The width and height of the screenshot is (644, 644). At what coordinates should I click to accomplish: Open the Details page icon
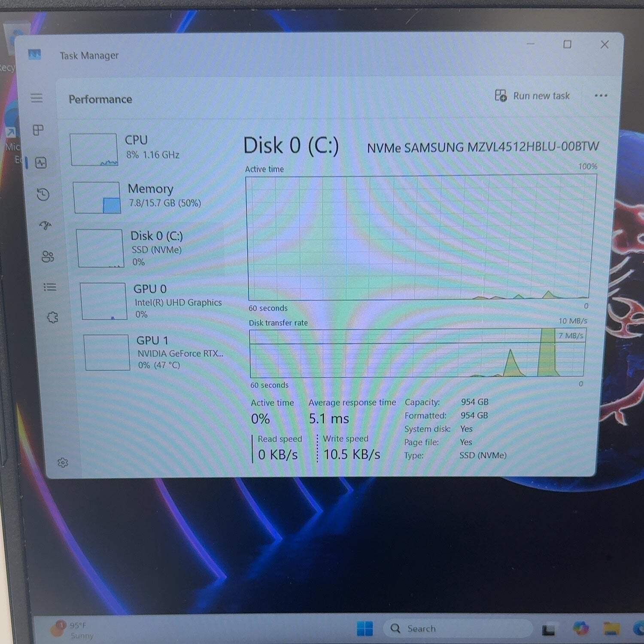pos(50,287)
